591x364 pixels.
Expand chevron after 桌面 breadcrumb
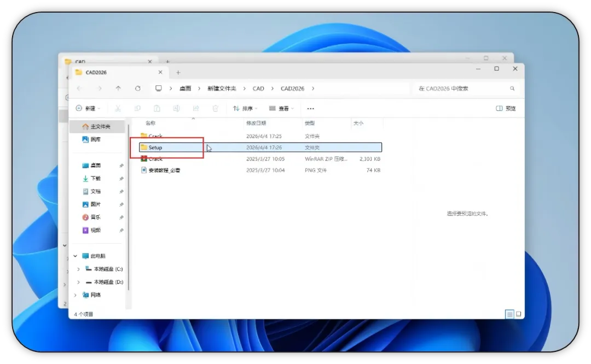199,89
